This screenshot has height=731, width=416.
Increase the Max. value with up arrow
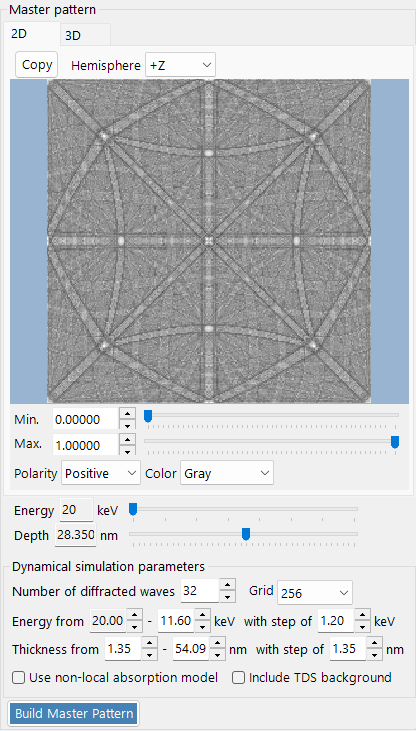pos(127,439)
